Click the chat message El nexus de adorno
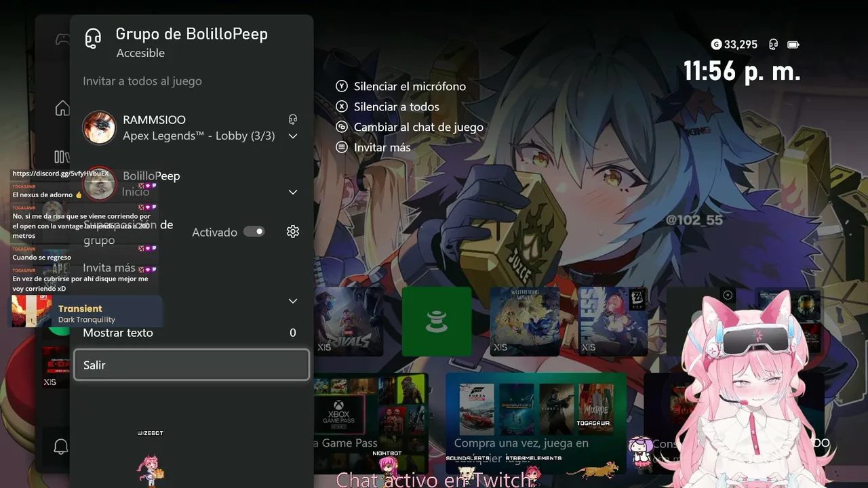This screenshot has width=868, height=488. (47, 195)
